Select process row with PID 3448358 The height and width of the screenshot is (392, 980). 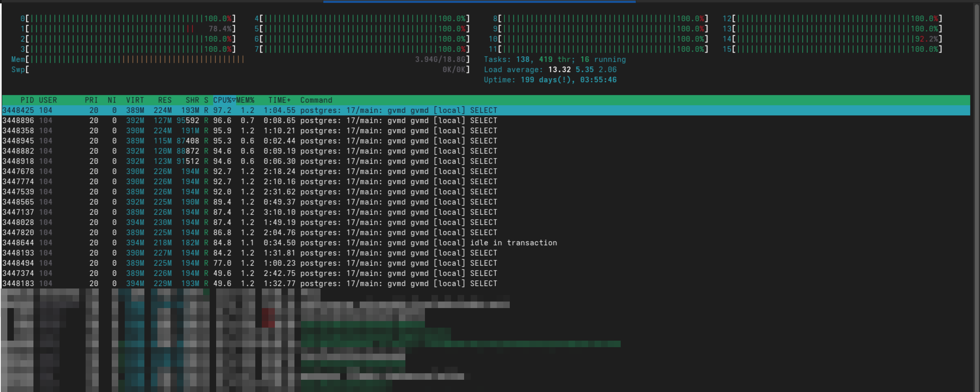(x=486, y=131)
